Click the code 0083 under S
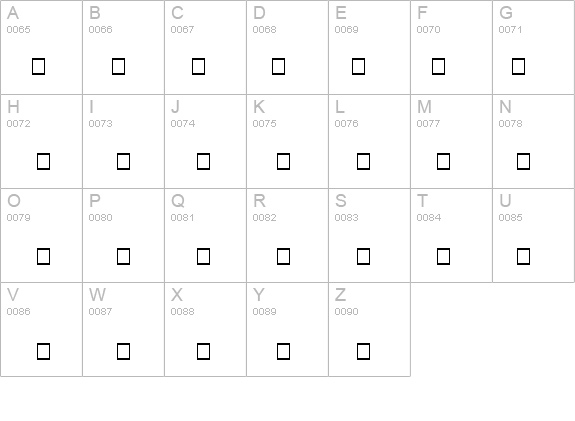This screenshot has height=421, width=575. [347, 217]
